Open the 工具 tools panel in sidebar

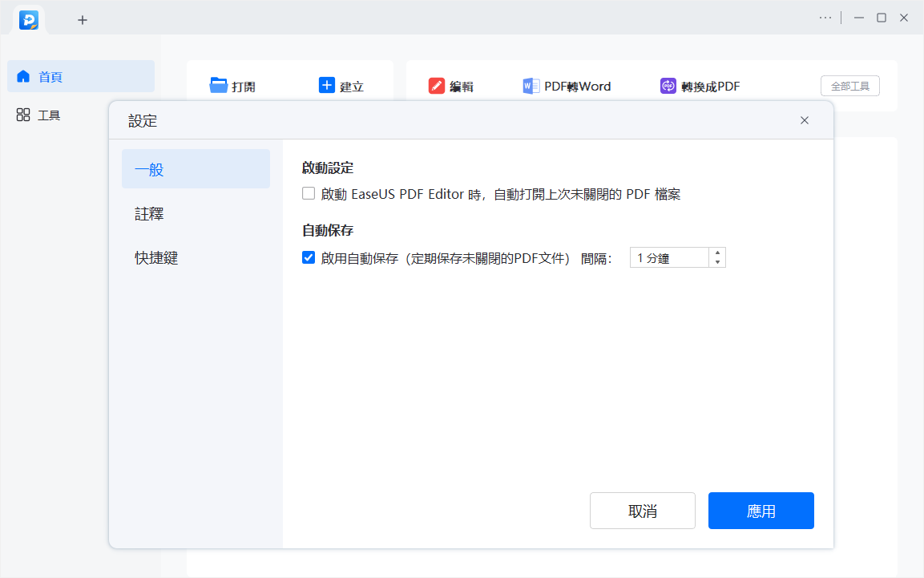23,115
